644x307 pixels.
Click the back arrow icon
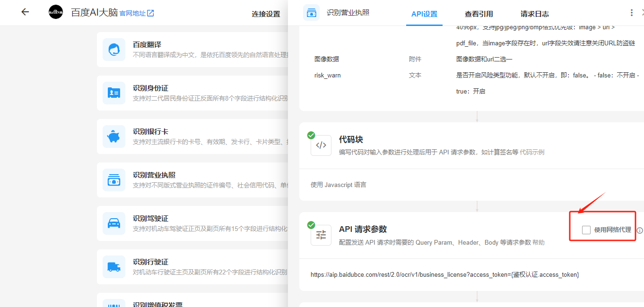(x=25, y=12)
